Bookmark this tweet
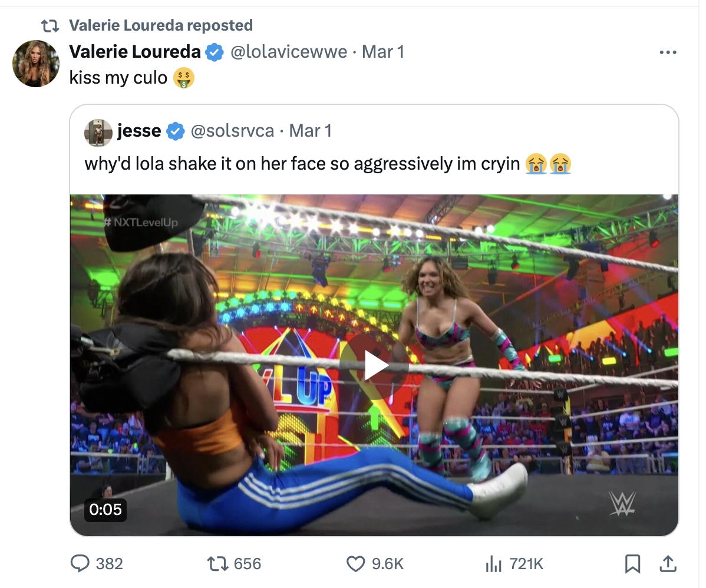 [632, 564]
